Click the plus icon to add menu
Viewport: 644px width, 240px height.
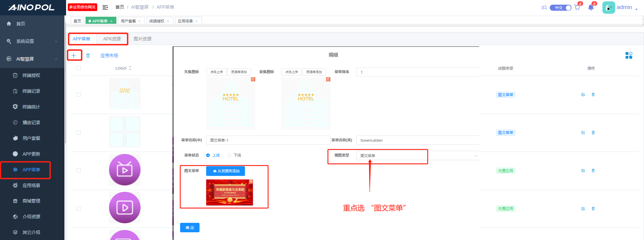click(x=74, y=56)
